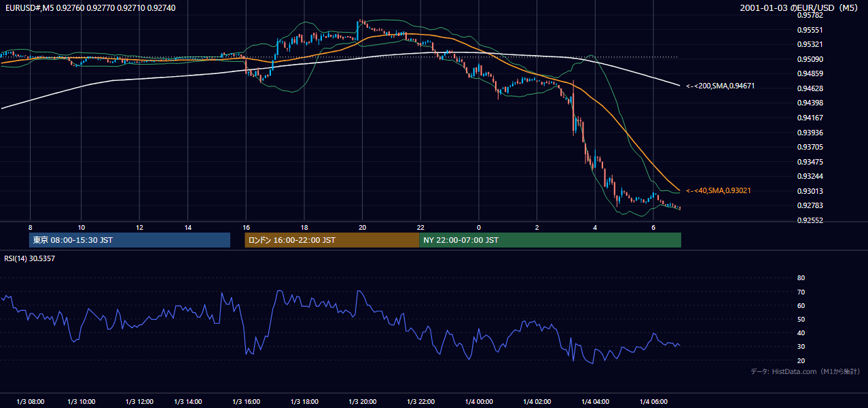This screenshot has height=408, width=868.
Task: Click hour label 22 under the price chart
Action: (x=420, y=227)
